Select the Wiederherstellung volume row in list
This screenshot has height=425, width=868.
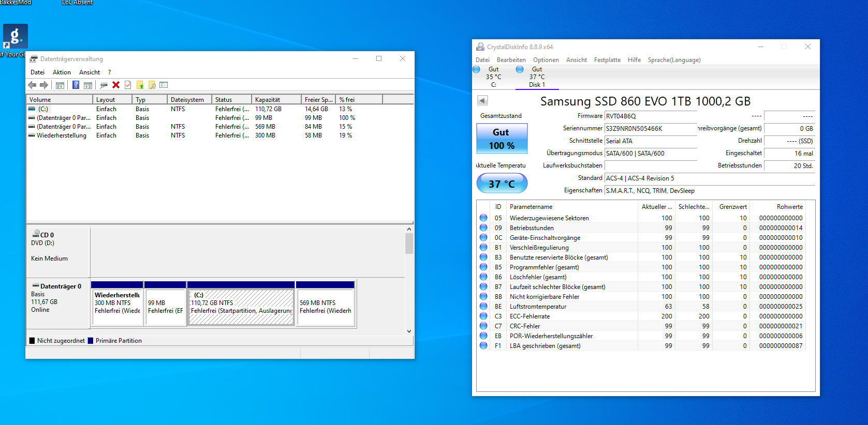pyautogui.click(x=220, y=135)
